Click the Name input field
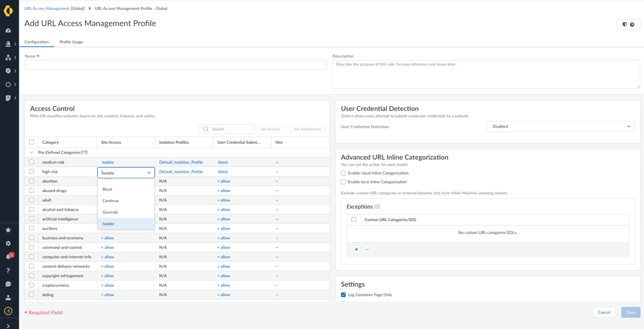644x329 pixels. coord(176,65)
